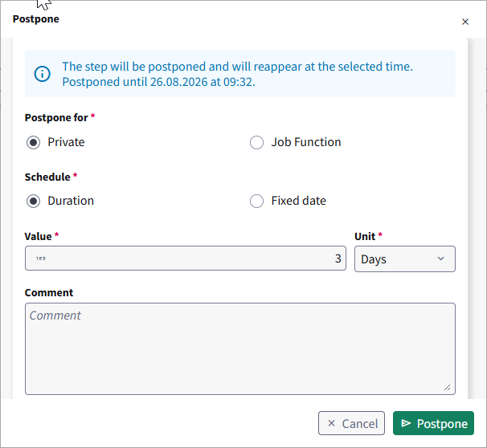Image resolution: width=487 pixels, height=448 pixels.
Task: Focus the Value number input field
Action: click(186, 259)
